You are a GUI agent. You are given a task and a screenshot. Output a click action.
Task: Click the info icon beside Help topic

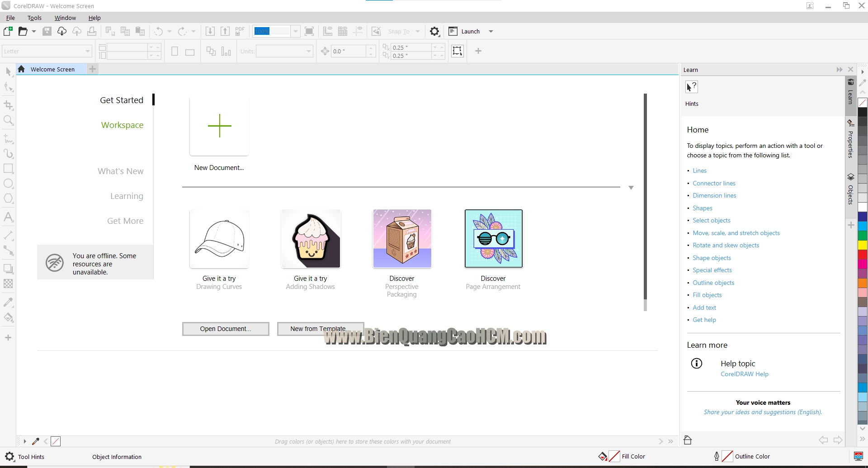[697, 363]
